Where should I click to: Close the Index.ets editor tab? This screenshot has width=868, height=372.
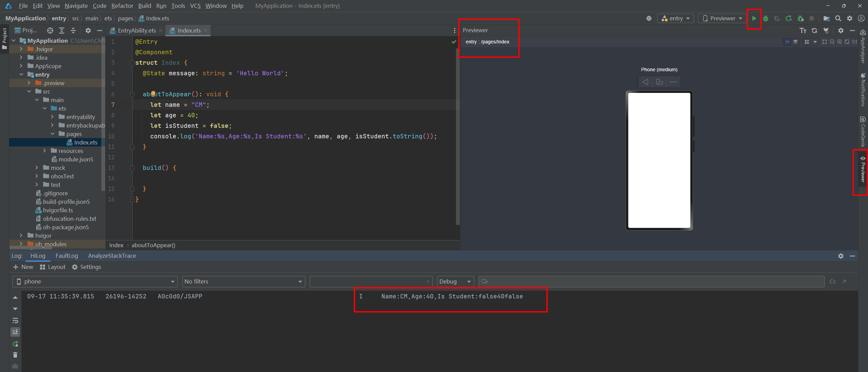click(x=205, y=31)
